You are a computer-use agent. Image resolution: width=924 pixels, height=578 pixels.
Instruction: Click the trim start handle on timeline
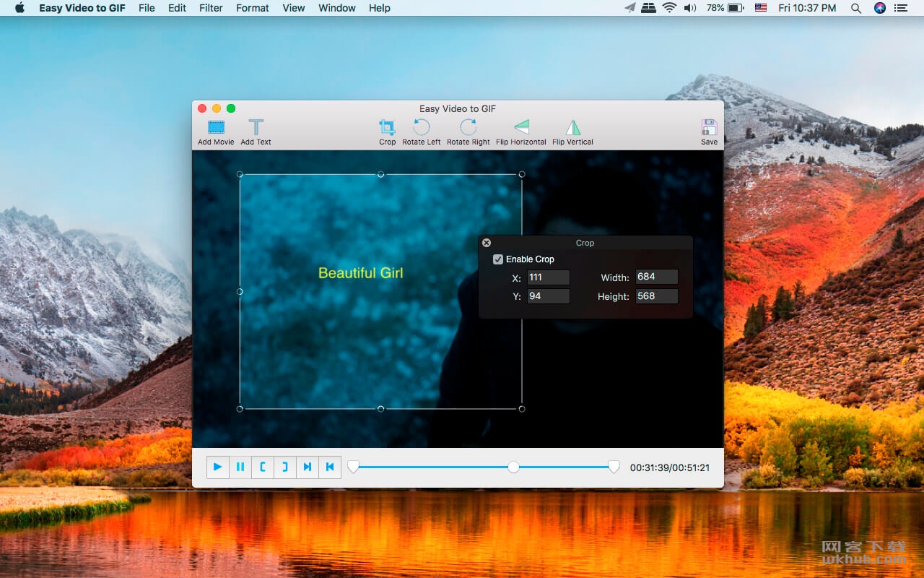tap(353, 467)
